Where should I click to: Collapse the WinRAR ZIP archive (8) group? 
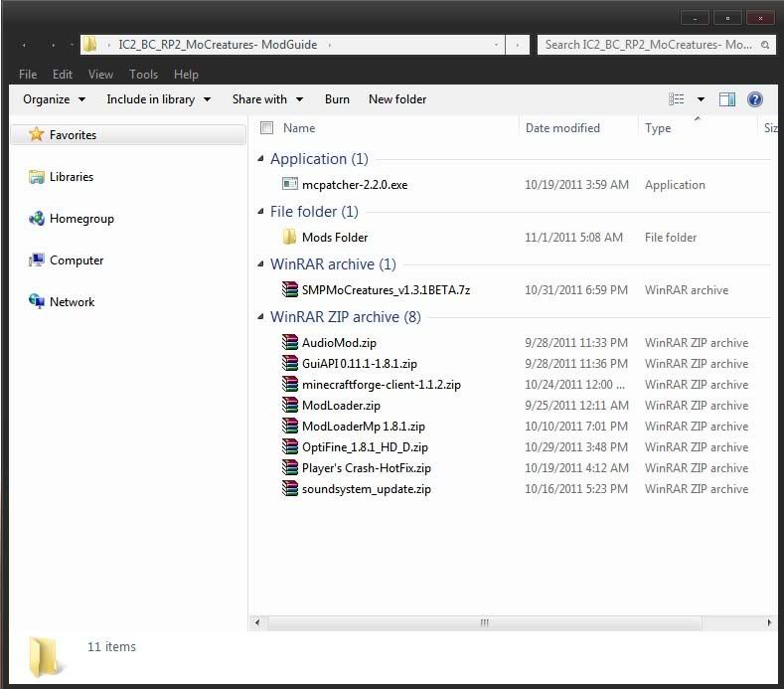(x=260, y=316)
